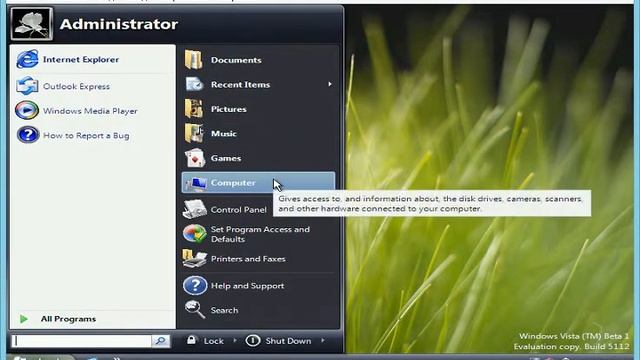Viewport: 640px width, 360px height.
Task: Choose Music from the Start menu
Action: (x=258, y=133)
